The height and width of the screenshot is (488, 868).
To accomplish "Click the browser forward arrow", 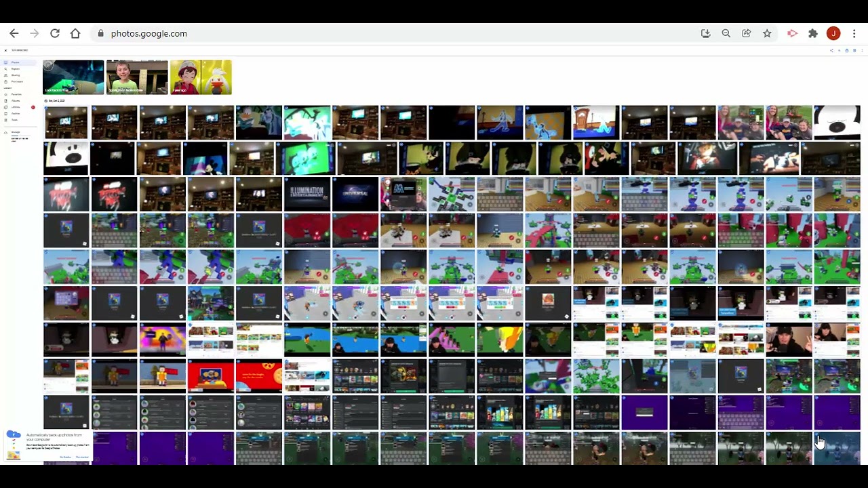I will pyautogui.click(x=34, y=33).
